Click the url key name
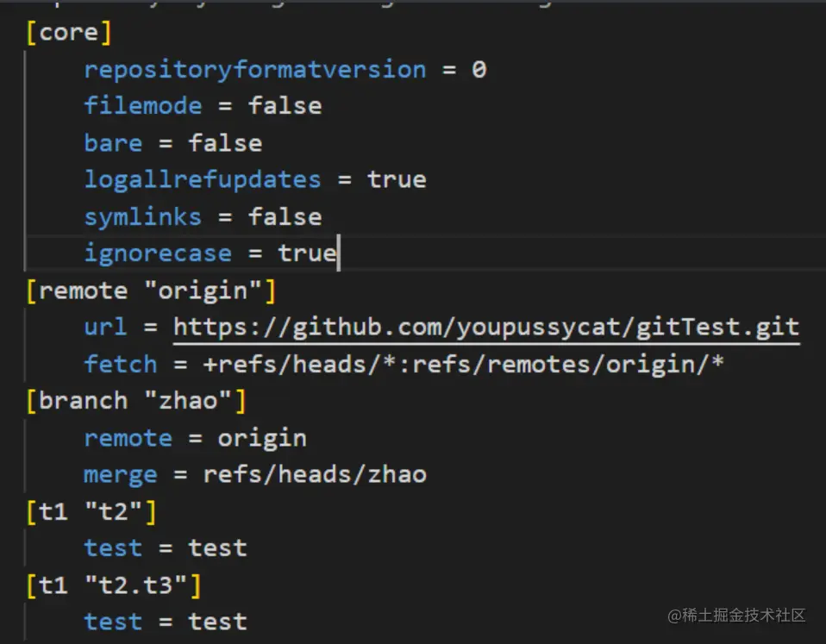Image resolution: width=826 pixels, height=644 pixels. pos(105,327)
